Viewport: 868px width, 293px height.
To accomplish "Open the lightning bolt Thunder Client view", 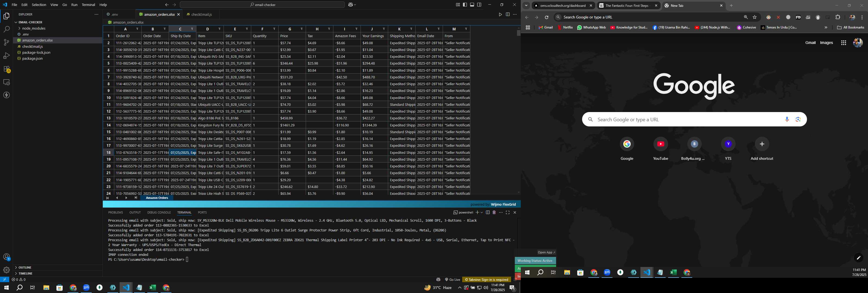I will click(x=7, y=95).
